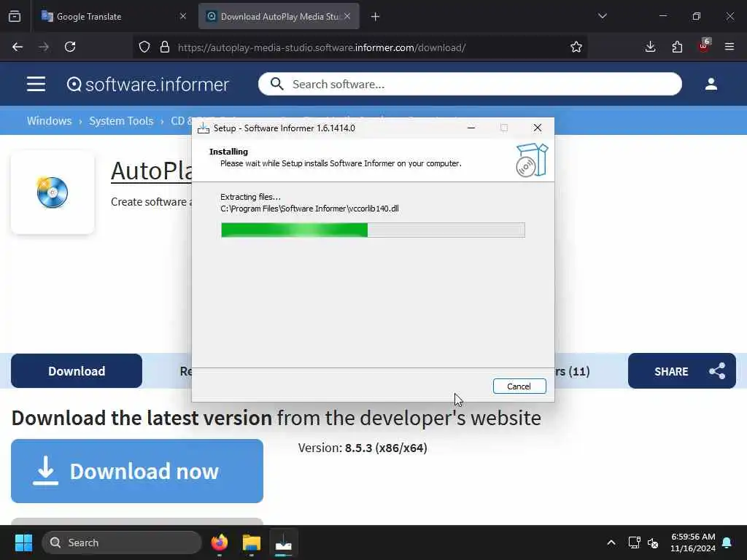The image size is (747, 560).
Task: Click the 'Extracting files...' status text
Action: pos(251,197)
